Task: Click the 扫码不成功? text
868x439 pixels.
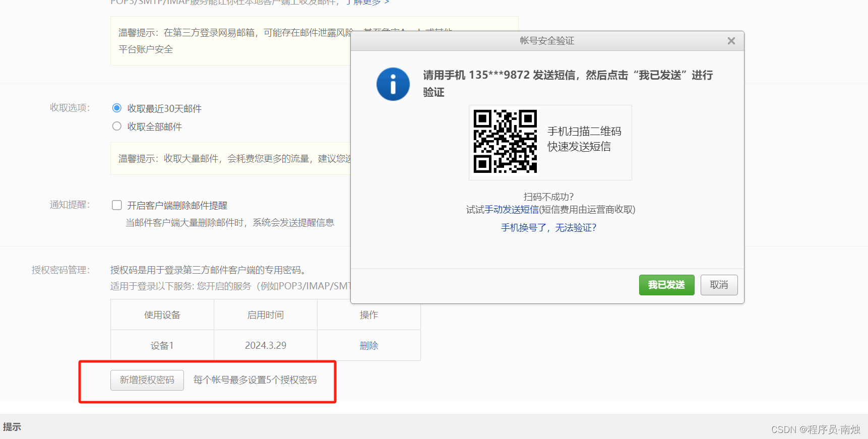Action: (x=548, y=197)
